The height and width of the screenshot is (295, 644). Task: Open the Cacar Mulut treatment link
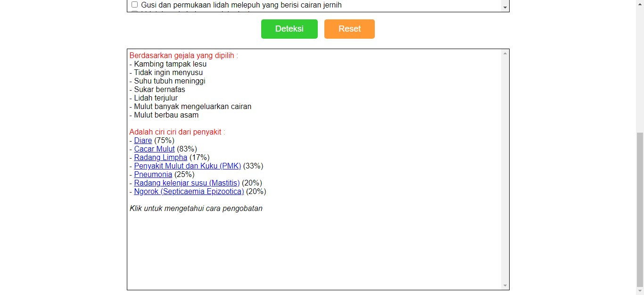tap(154, 149)
